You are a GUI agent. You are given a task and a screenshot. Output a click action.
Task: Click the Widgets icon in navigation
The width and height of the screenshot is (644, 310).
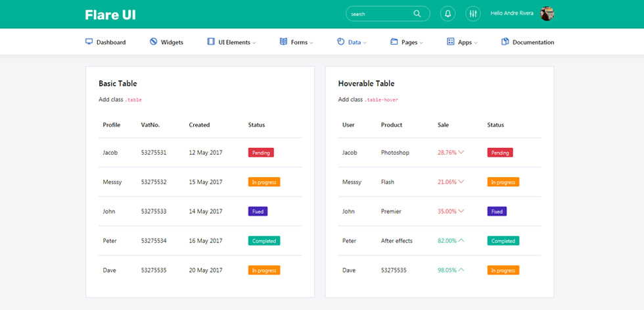coord(154,41)
